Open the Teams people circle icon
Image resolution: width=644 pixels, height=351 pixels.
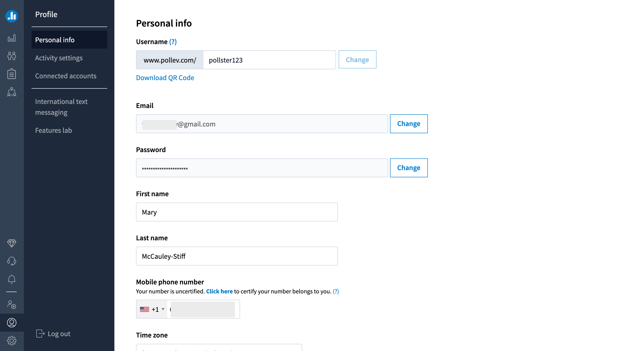[x=12, y=92]
